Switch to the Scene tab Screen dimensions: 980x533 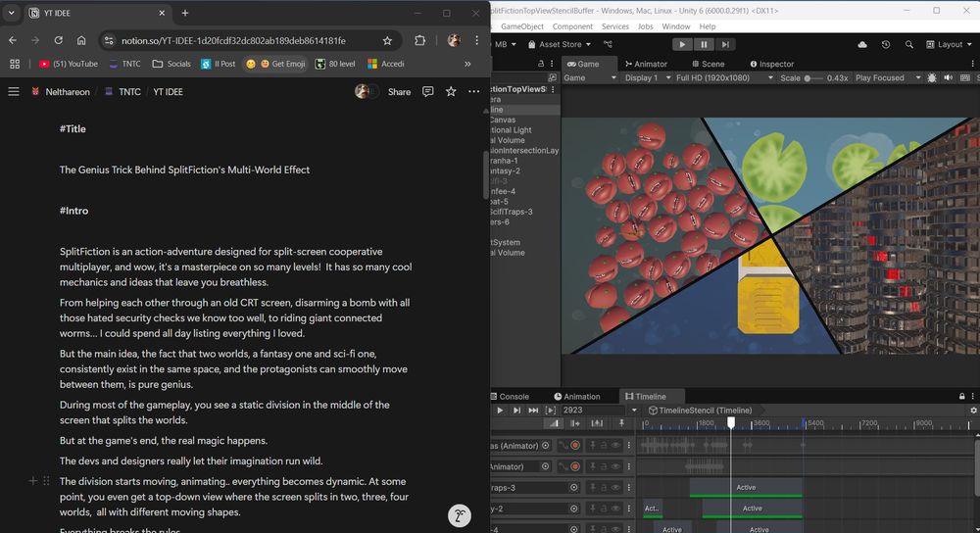click(x=709, y=64)
